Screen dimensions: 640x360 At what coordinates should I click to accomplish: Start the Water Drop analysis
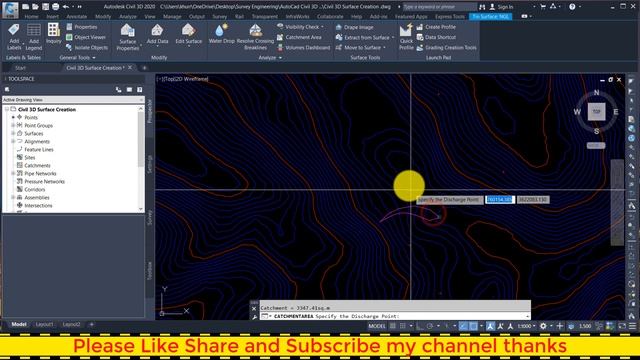tap(222, 34)
